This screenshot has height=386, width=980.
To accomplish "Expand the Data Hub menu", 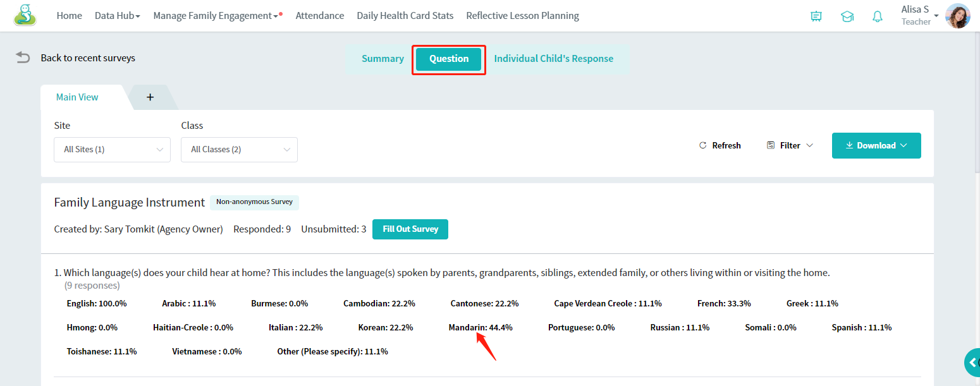I will tap(118, 16).
